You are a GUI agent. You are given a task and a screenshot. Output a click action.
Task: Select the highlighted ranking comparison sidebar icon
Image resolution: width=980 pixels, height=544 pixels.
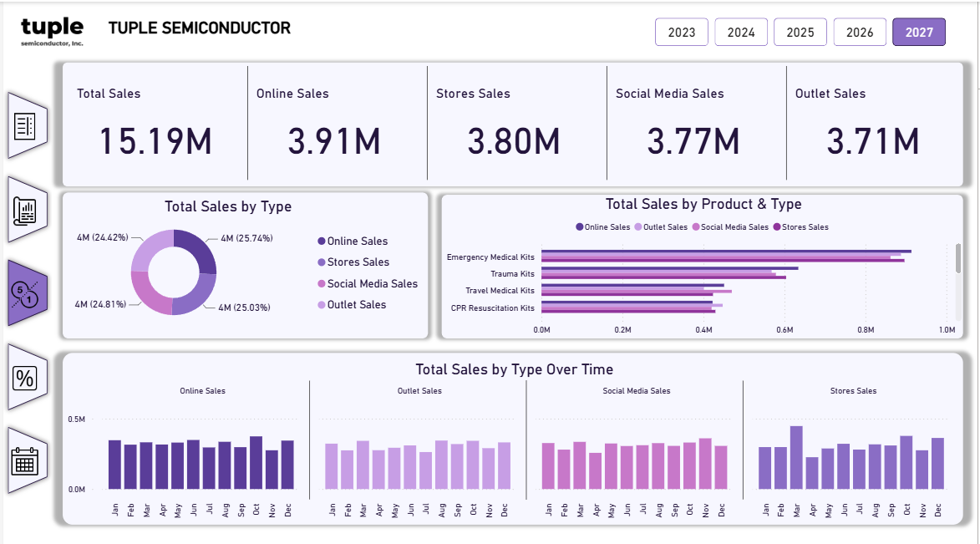click(x=27, y=293)
